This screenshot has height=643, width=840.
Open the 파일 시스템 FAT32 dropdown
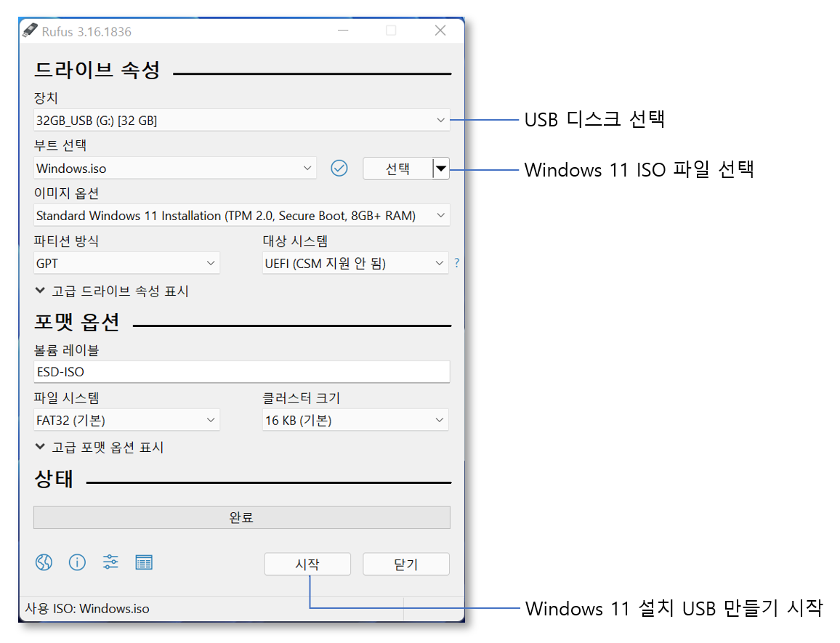(126, 420)
